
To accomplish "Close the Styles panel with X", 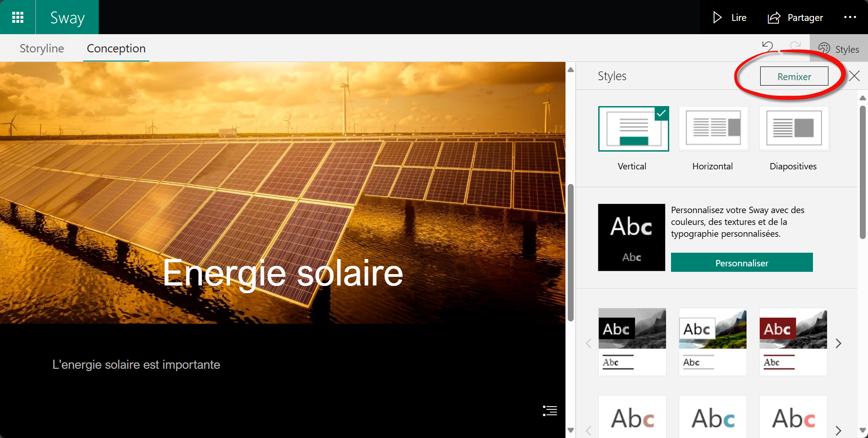I will pos(854,76).
